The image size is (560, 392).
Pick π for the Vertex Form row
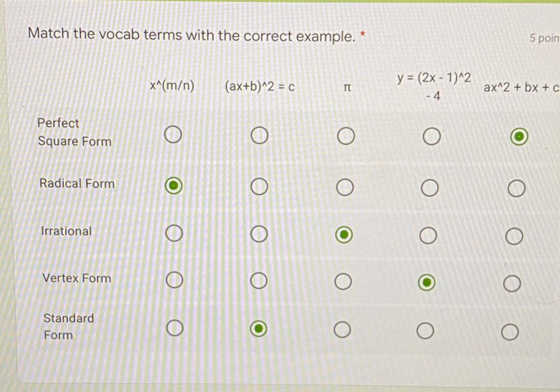coord(343,282)
